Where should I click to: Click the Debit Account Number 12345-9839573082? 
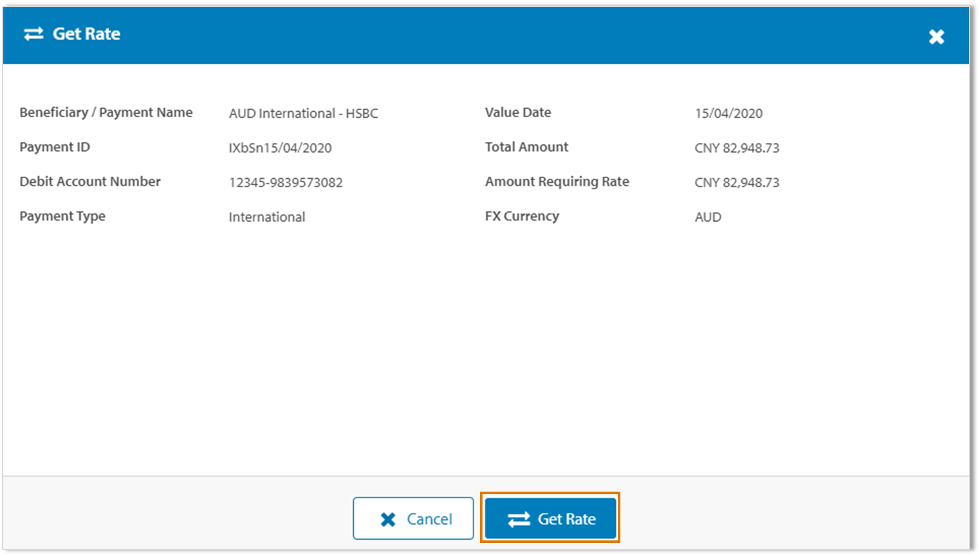(x=286, y=182)
